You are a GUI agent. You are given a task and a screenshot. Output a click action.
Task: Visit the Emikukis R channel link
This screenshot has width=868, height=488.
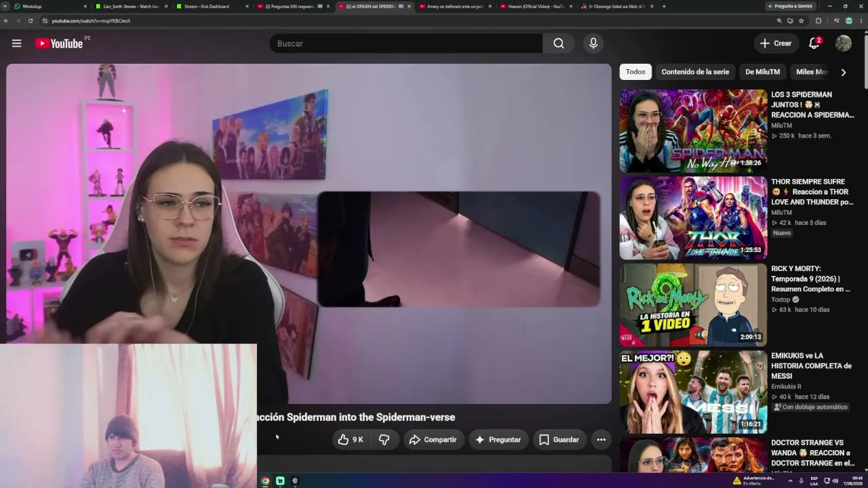[786, 386]
